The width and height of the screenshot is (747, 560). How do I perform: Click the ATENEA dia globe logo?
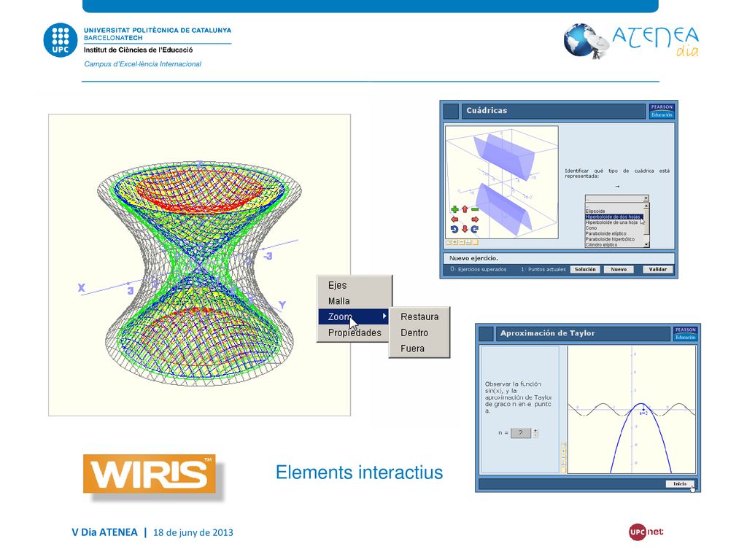pyautogui.click(x=585, y=42)
